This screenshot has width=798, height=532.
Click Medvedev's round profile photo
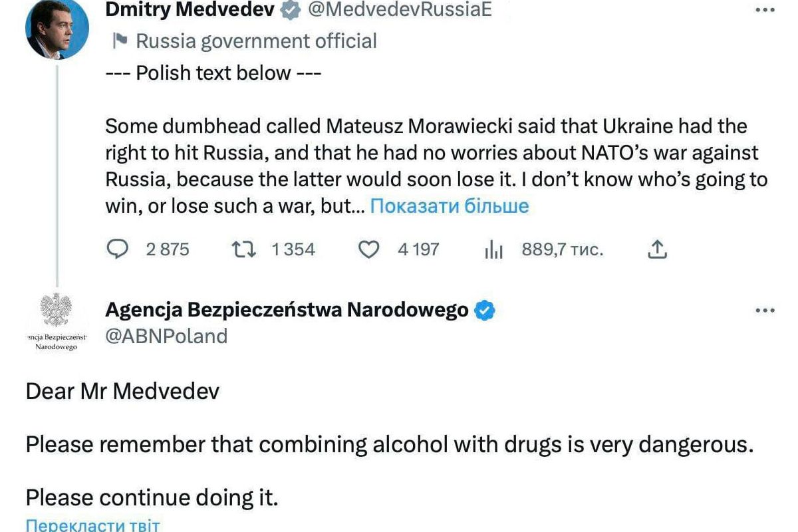click(x=57, y=30)
